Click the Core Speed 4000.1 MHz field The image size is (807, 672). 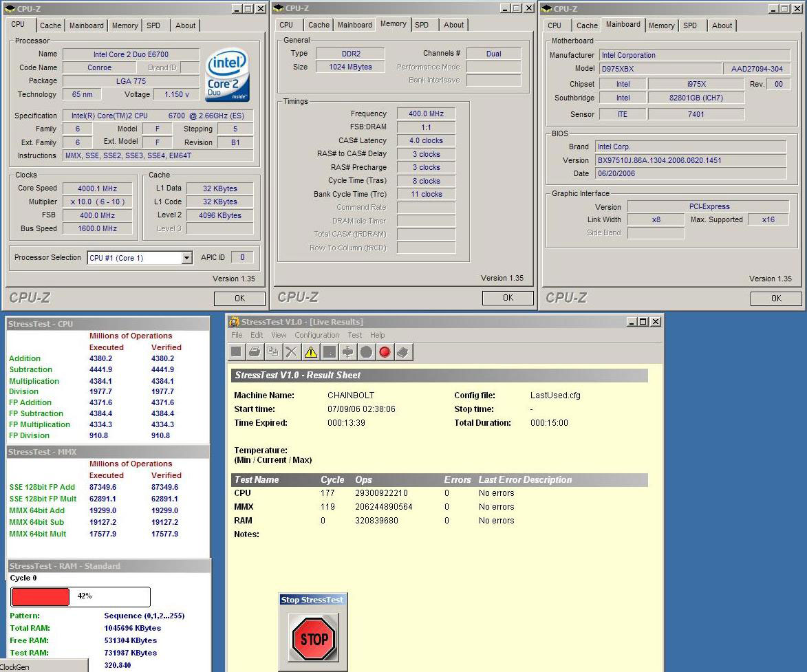click(x=97, y=188)
